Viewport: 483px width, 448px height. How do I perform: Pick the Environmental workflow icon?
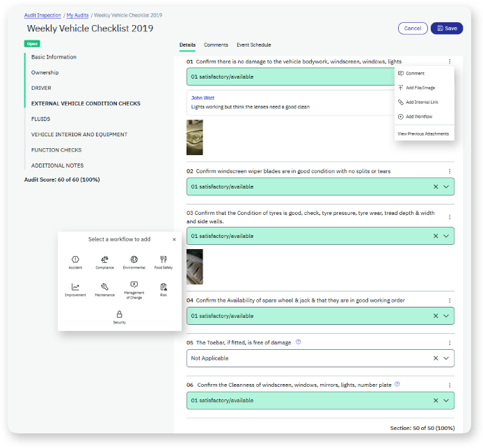(x=134, y=259)
